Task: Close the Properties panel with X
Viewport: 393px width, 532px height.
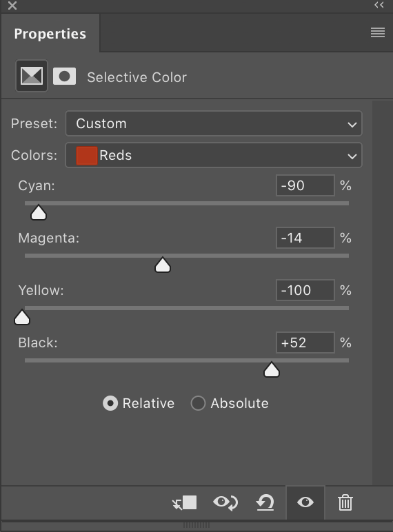Action: coord(12,6)
